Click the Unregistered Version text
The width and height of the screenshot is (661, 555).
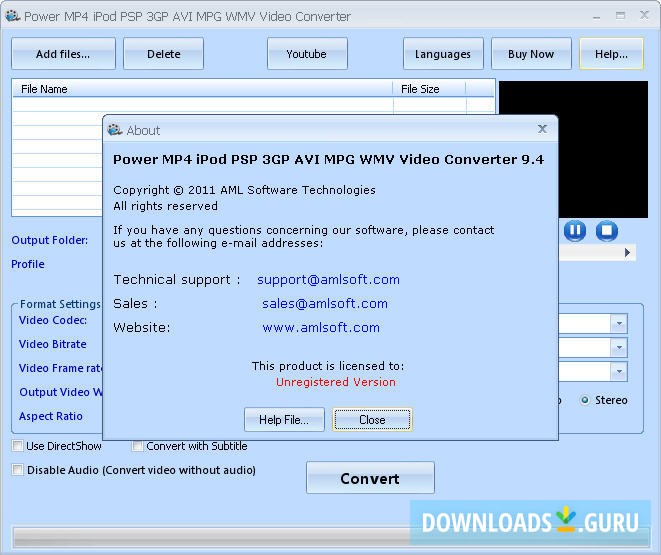[336, 382]
